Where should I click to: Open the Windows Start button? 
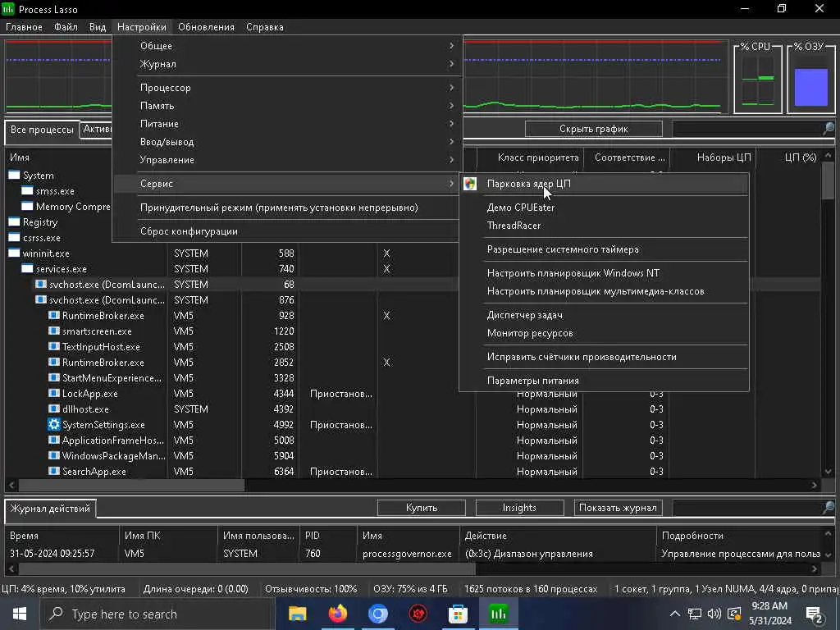coord(20,614)
